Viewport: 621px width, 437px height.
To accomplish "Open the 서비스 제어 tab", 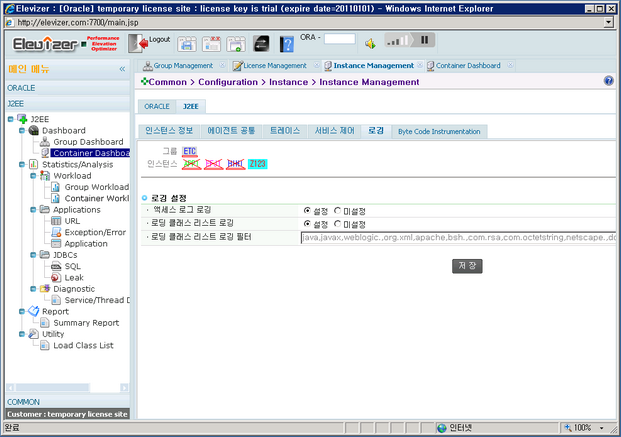I will (334, 131).
